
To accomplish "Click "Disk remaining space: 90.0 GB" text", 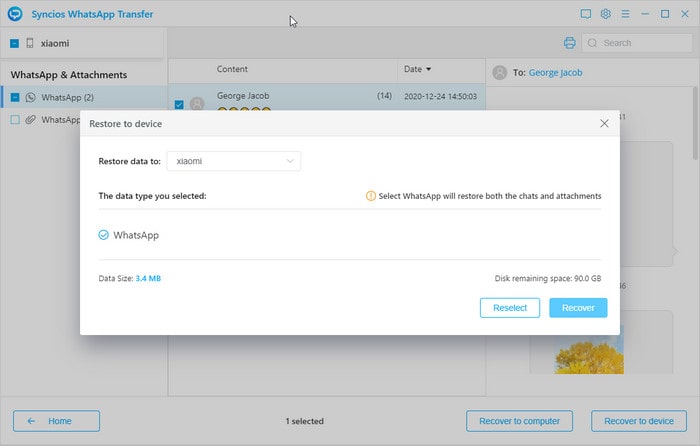I will coord(548,278).
